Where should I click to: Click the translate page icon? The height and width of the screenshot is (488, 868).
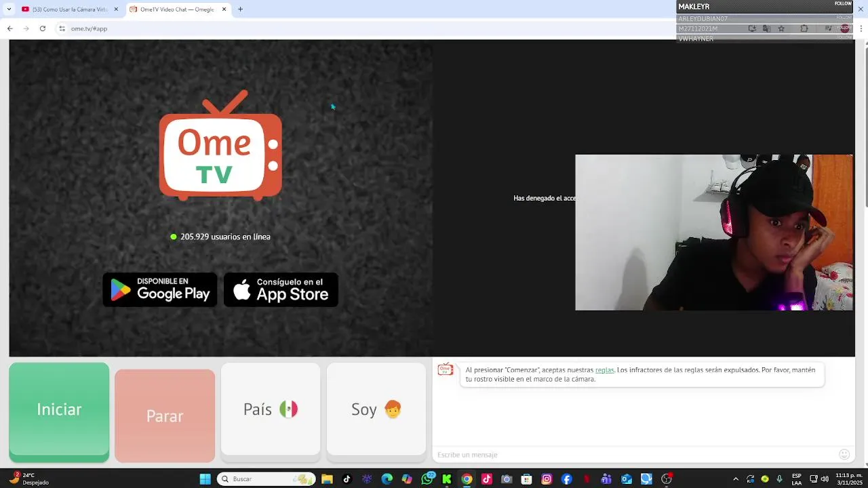[x=766, y=28]
